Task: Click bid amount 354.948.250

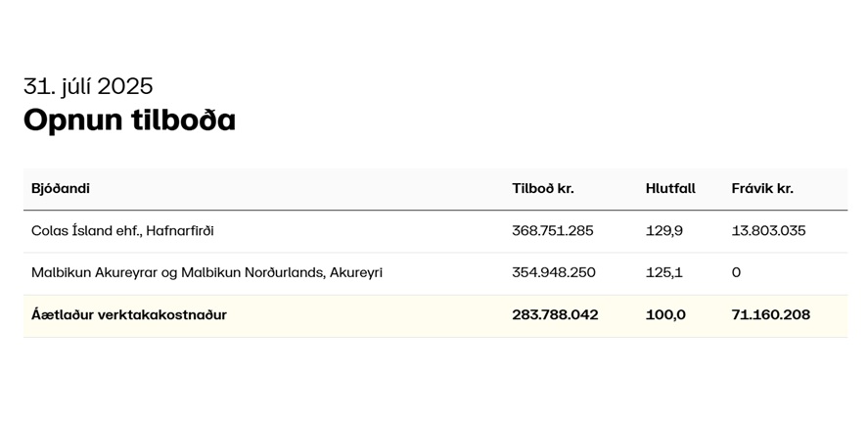Action: [x=554, y=273]
